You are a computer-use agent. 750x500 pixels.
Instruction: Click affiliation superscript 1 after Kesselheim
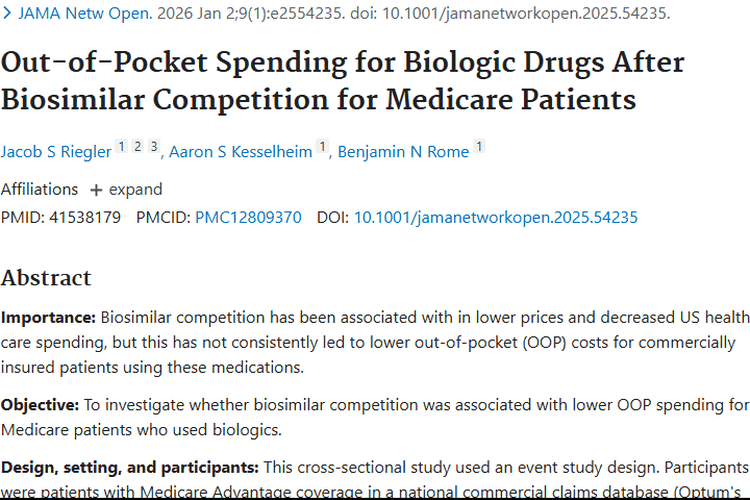point(322,147)
